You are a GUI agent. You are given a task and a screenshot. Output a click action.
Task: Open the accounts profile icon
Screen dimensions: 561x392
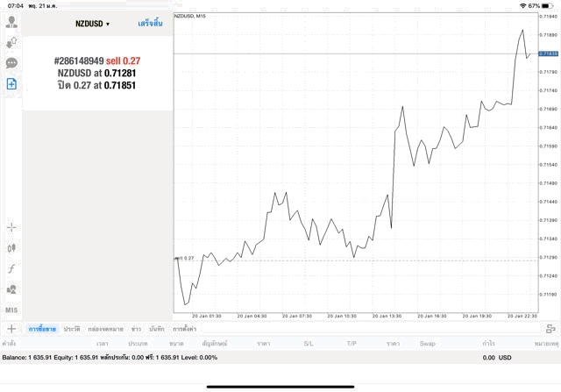[x=12, y=22]
